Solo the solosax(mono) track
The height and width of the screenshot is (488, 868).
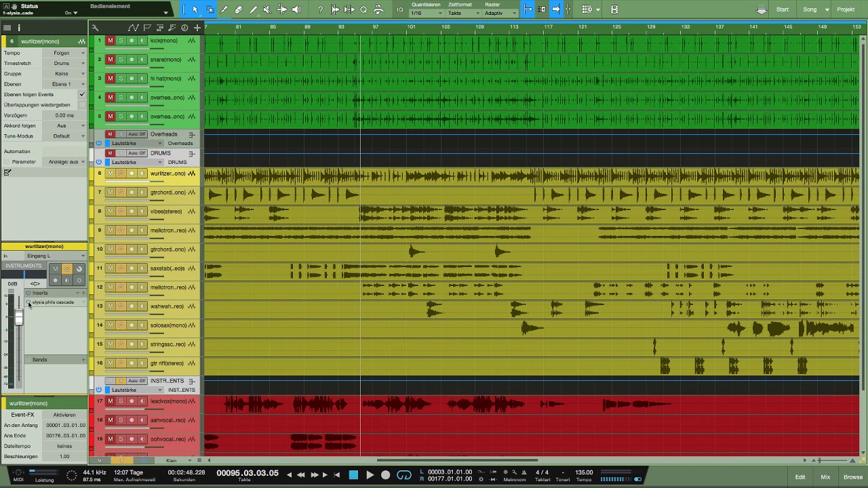(x=121, y=325)
